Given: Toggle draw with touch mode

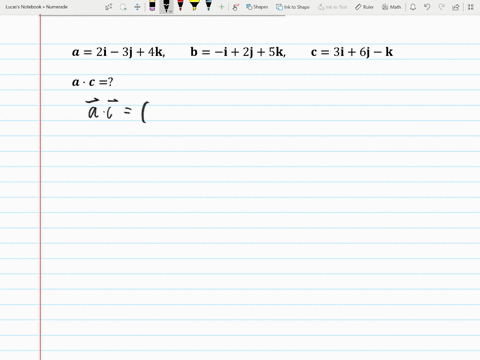Looking at the screenshot, I should pyautogui.click(x=236, y=7).
